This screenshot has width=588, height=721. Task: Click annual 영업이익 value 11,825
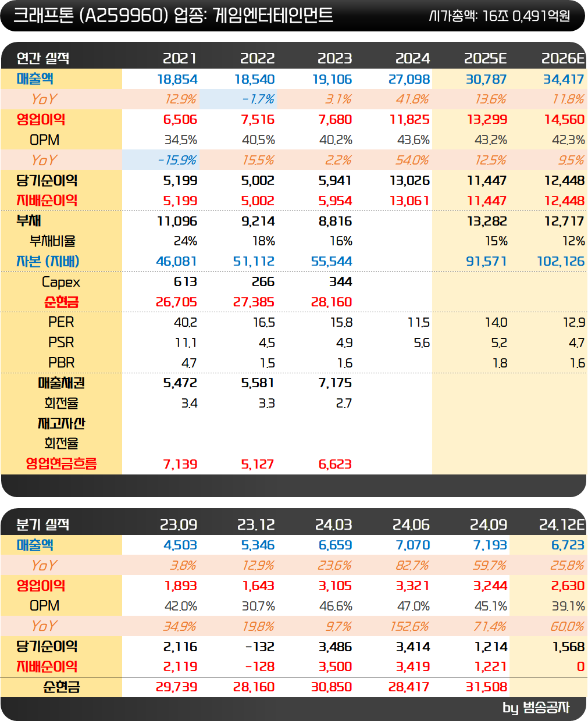(409, 120)
